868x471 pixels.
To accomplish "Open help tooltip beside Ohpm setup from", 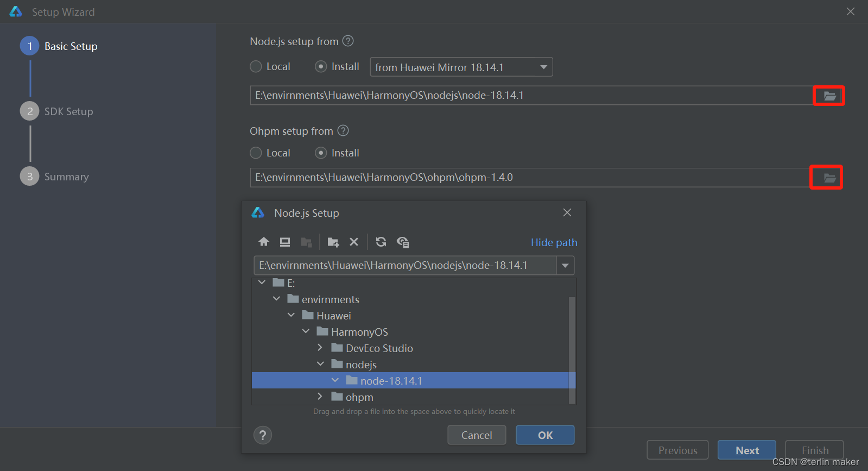I will coord(343,130).
